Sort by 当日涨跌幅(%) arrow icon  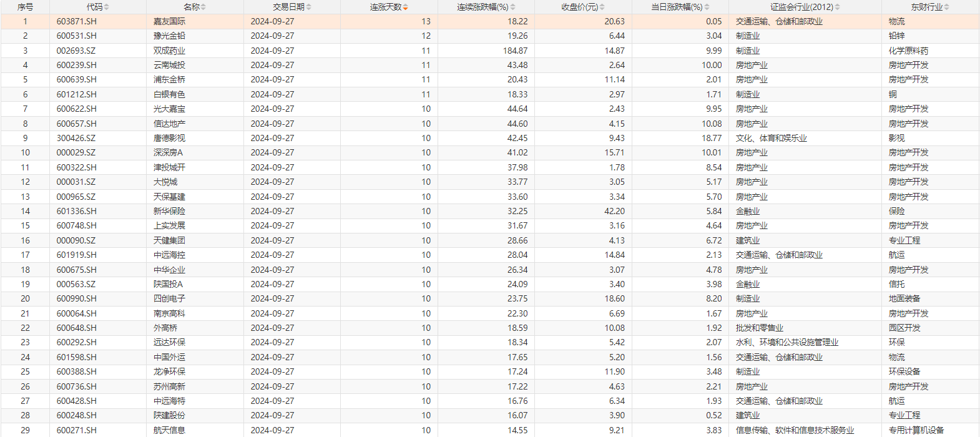(707, 7)
